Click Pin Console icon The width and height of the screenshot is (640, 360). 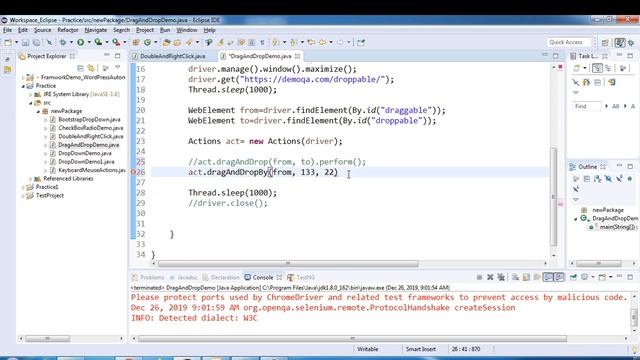pyautogui.click(x=573, y=277)
